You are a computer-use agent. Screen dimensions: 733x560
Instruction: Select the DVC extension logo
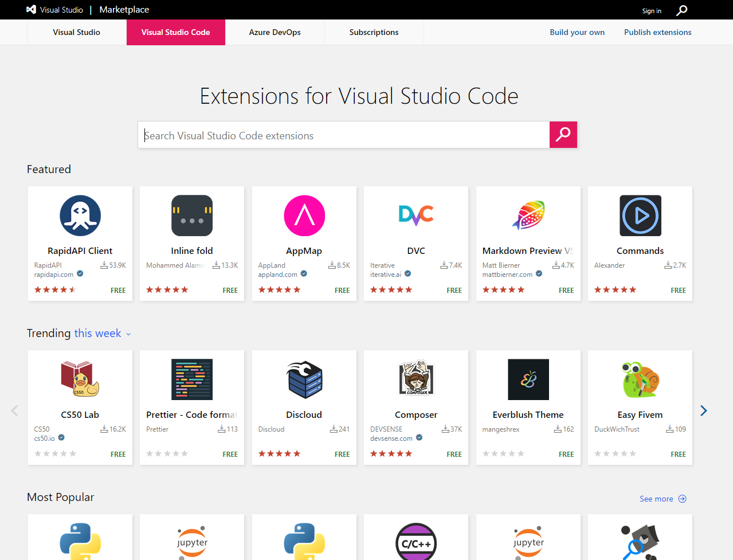click(x=416, y=216)
